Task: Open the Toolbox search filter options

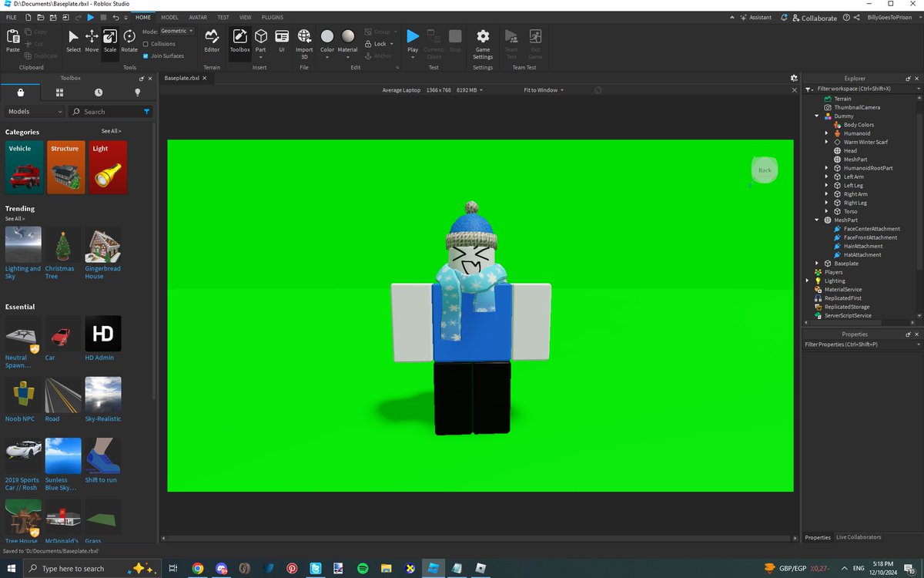Action: 146,112
